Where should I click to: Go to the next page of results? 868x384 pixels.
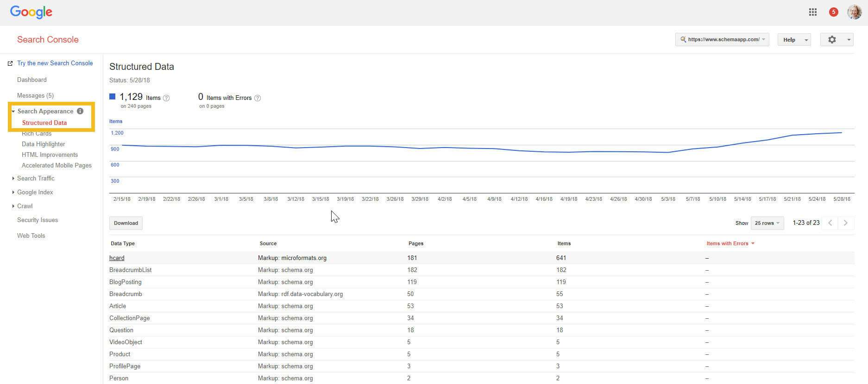click(846, 223)
